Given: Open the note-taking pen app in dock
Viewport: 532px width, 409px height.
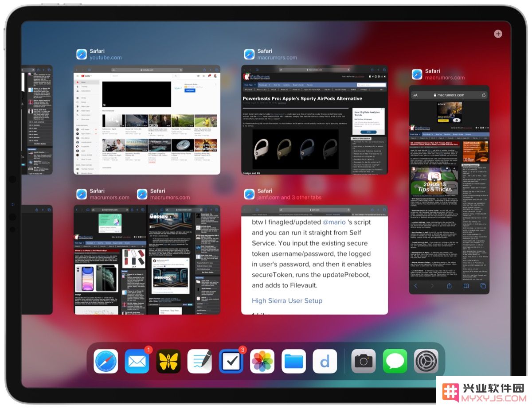Looking at the screenshot, I should (199, 361).
